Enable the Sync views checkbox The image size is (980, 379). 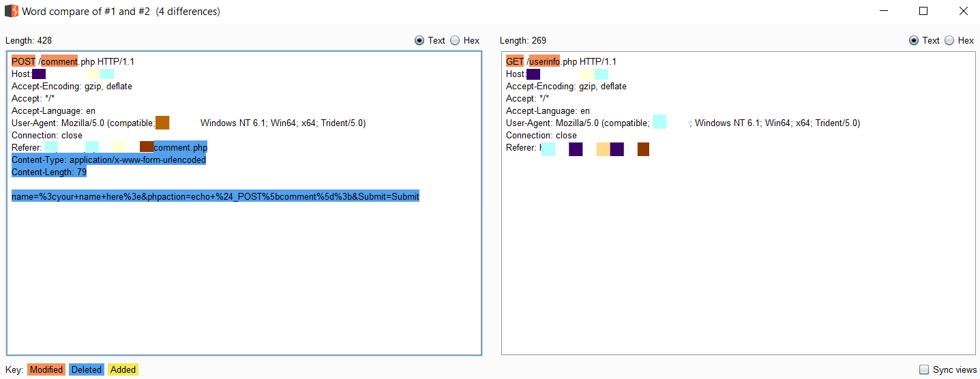[924, 369]
